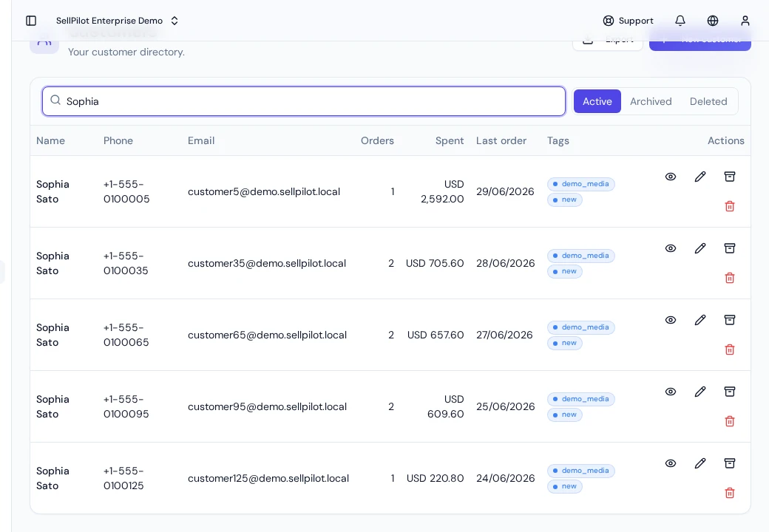The width and height of the screenshot is (769, 532).
Task: Edit customer95 with pencil icon
Action: pos(700,392)
